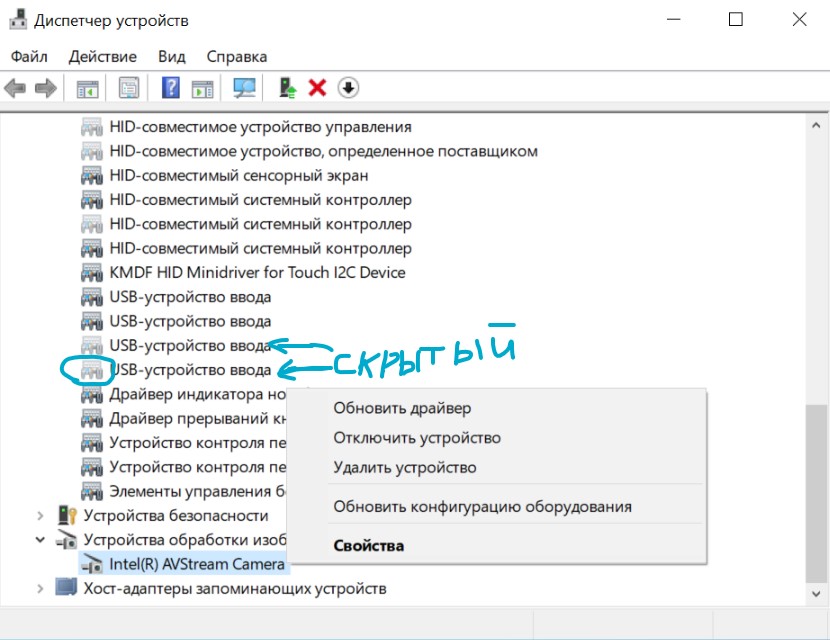Click the Драйвер индикатора device icon
Screen dimensions: 830x640
(x=92, y=394)
